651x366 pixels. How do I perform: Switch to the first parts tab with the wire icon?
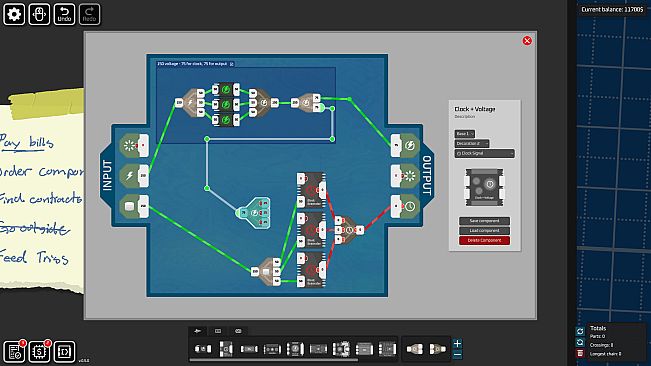(198, 331)
